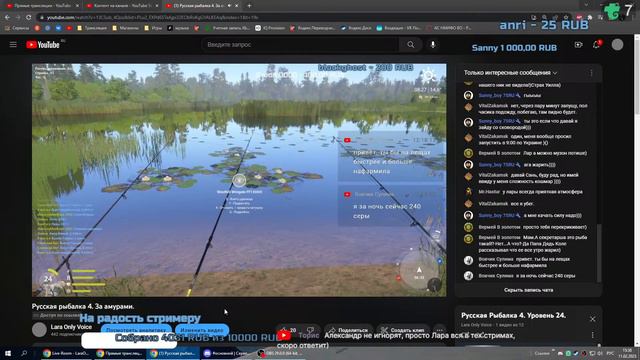Expand the Только интересные сообщения chat filter
This screenshot has width=640, height=360.
pyautogui.click(x=510, y=73)
